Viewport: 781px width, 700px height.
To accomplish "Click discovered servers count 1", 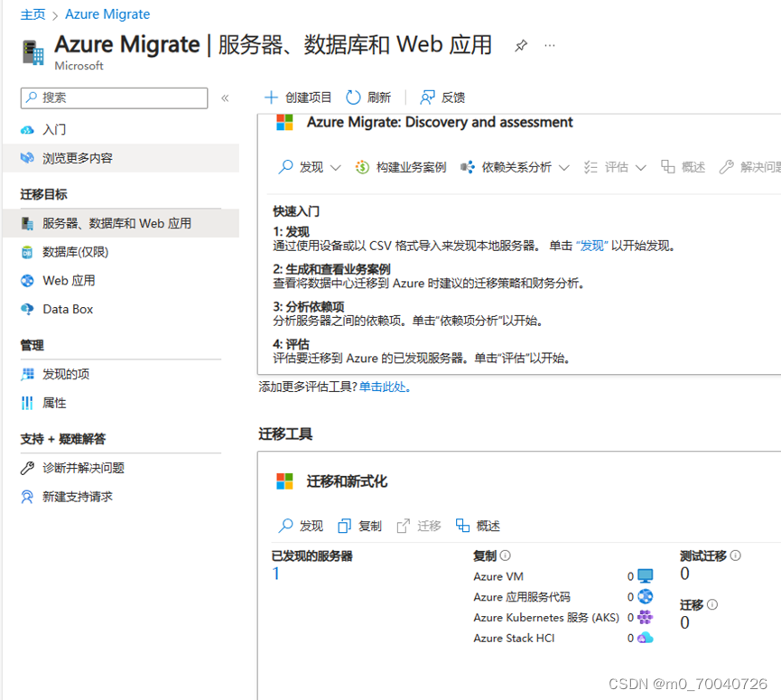I will point(276,574).
